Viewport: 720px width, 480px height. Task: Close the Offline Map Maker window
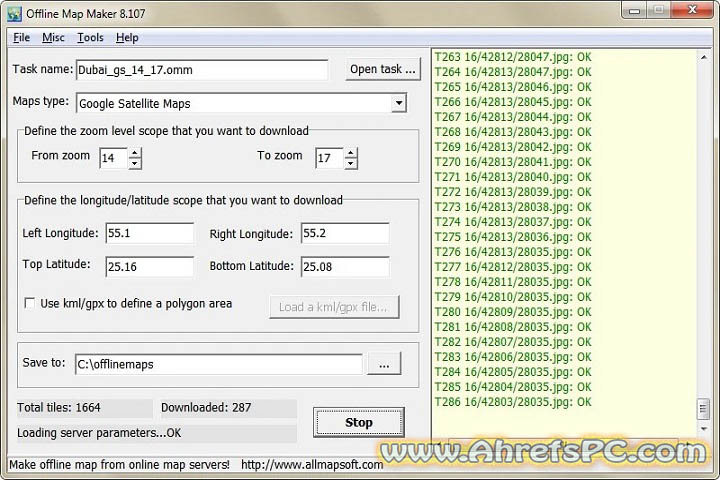692,10
